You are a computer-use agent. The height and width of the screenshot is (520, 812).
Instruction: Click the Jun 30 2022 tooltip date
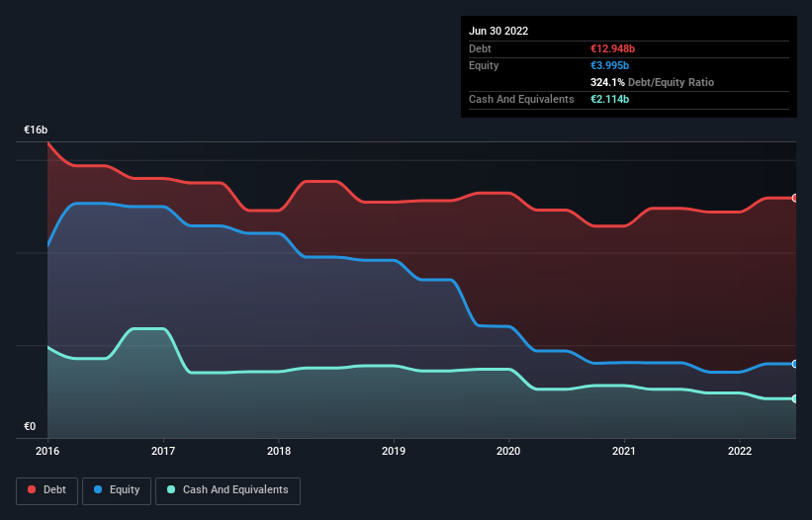498,31
